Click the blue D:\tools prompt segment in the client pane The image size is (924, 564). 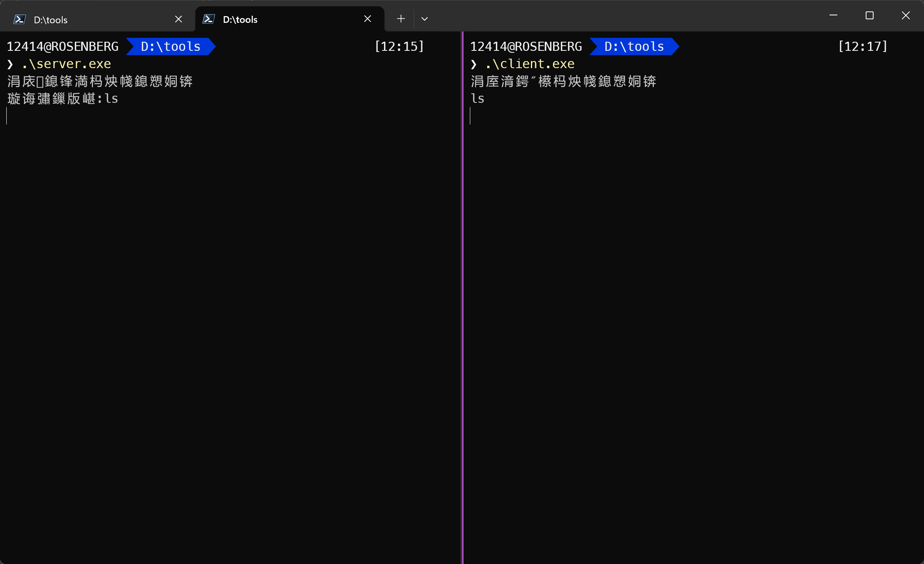tap(634, 46)
